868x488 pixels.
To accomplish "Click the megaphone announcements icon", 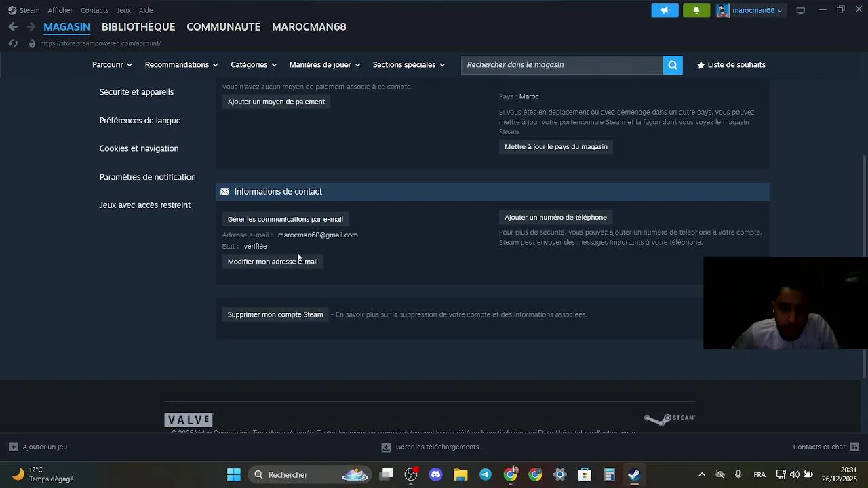I will [665, 10].
